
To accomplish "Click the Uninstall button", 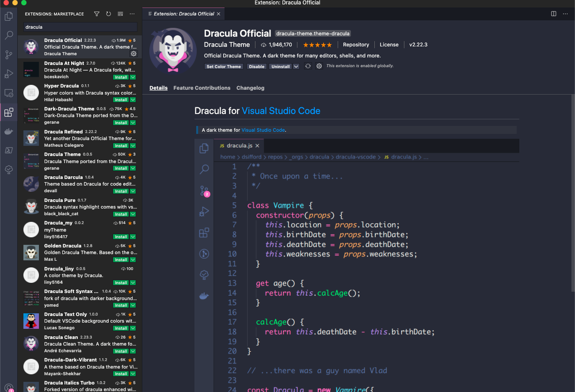I will click(x=281, y=66).
